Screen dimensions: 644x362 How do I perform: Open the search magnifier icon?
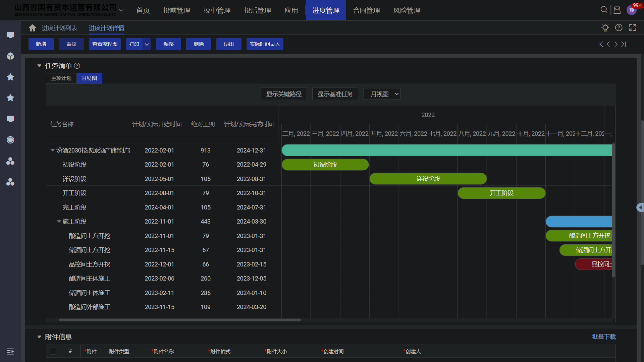pos(604,10)
